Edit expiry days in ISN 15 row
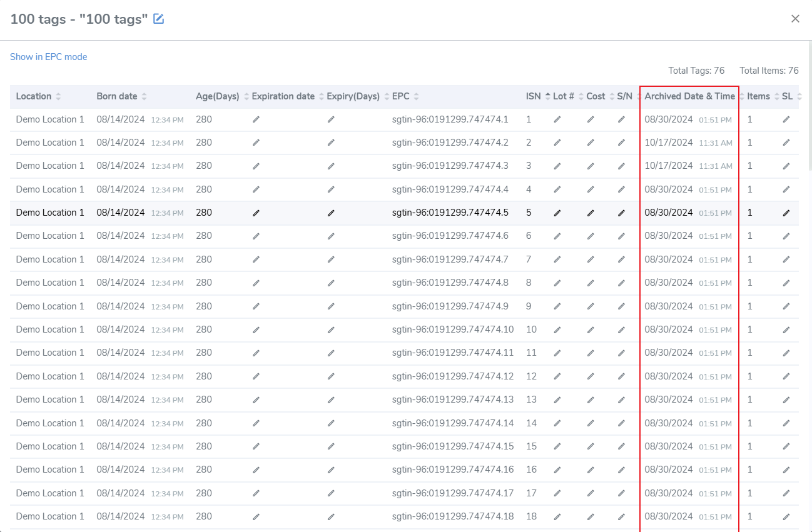Viewport: 812px width, 532px height. pos(331,446)
